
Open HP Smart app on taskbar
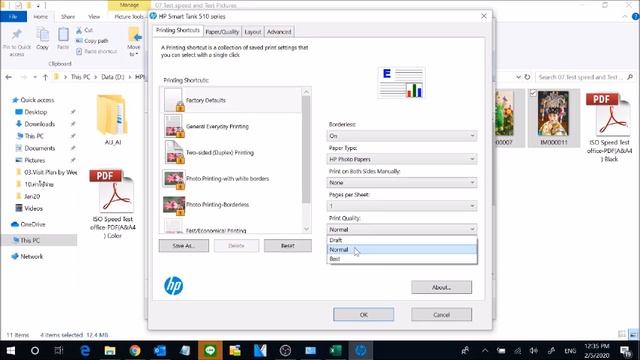point(360,351)
